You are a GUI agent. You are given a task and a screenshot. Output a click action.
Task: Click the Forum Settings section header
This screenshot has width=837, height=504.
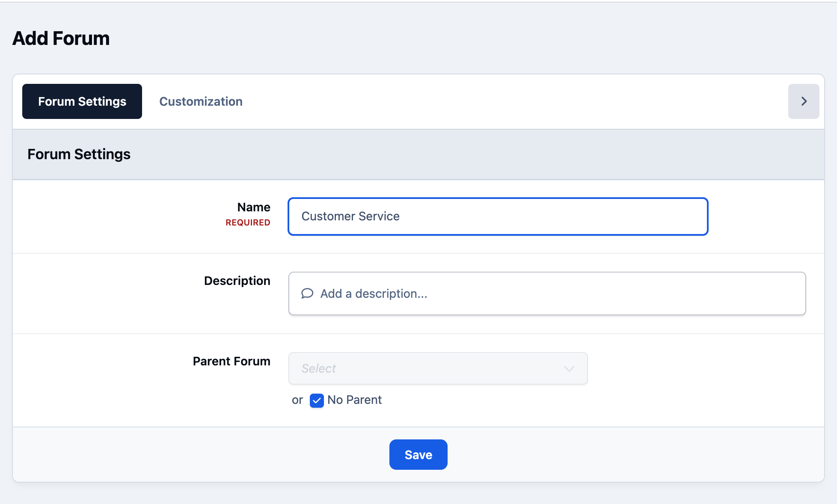(x=79, y=154)
